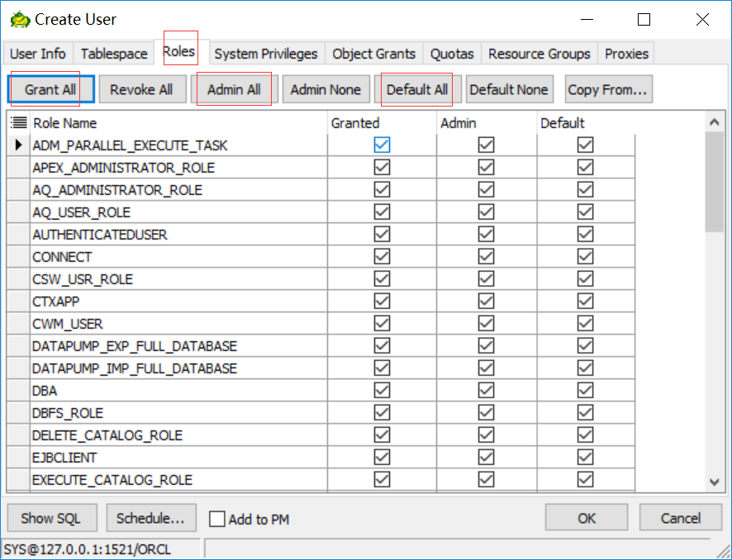
Task: Select the EJBCLIENT role name
Action: (64, 458)
